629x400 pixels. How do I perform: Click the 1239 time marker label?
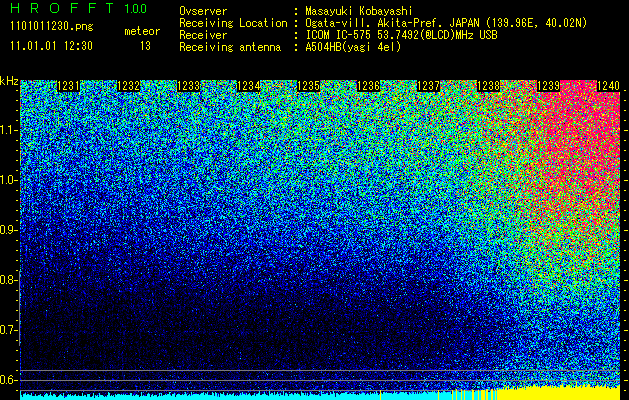(x=548, y=86)
